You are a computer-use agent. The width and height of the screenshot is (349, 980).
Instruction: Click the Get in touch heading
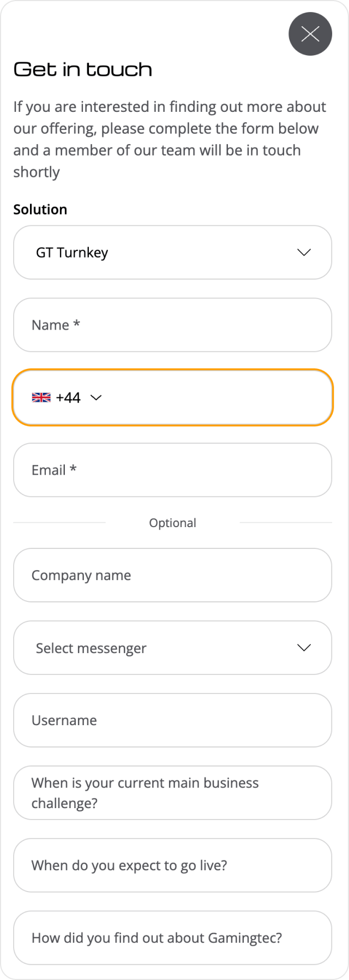(83, 70)
